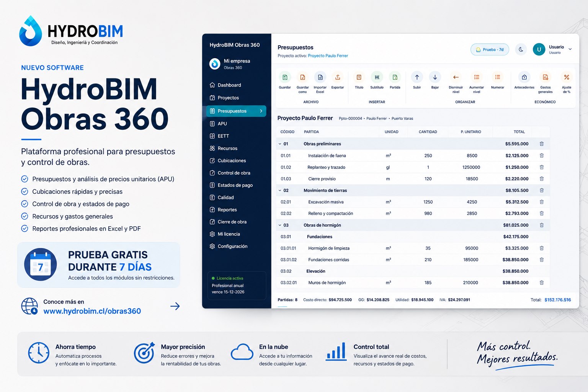Viewport: 588px width, 392px height.
Task: Open Antecedentes from toolbar
Action: (x=524, y=77)
